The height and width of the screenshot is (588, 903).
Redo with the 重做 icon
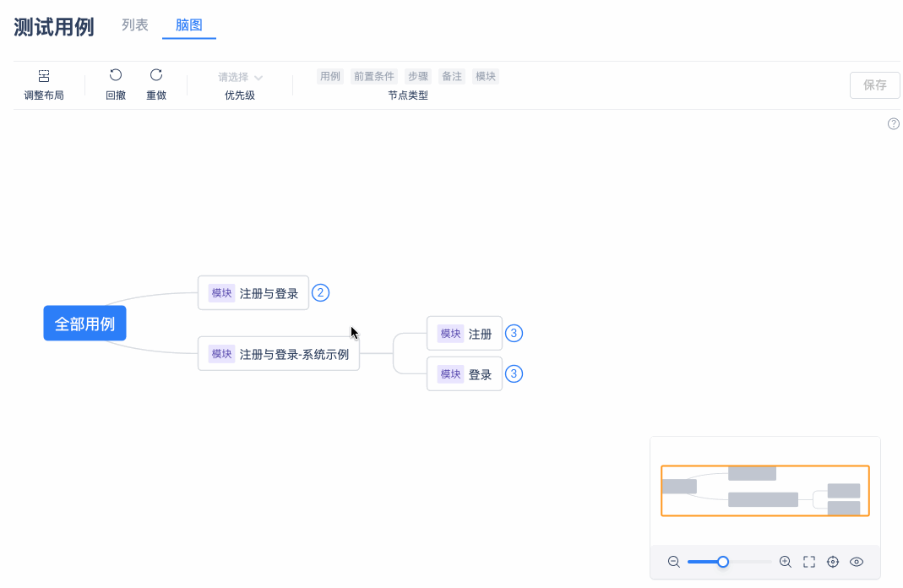point(156,75)
